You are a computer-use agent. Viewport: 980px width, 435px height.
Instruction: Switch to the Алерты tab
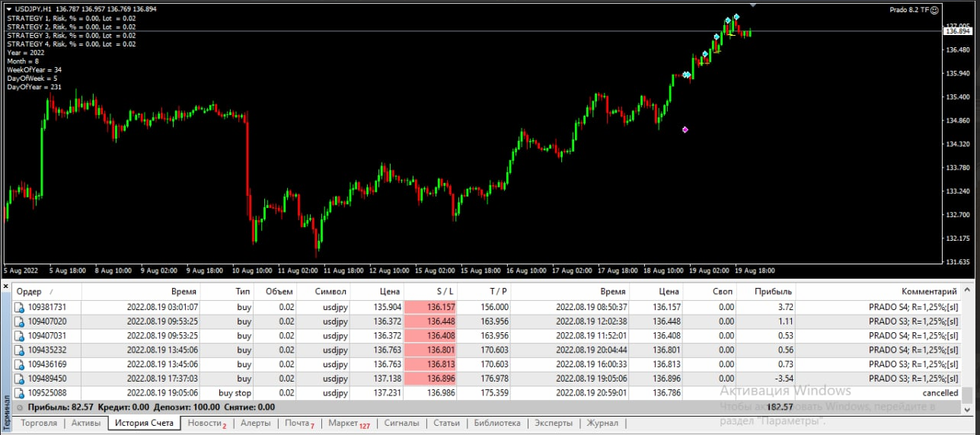point(256,423)
